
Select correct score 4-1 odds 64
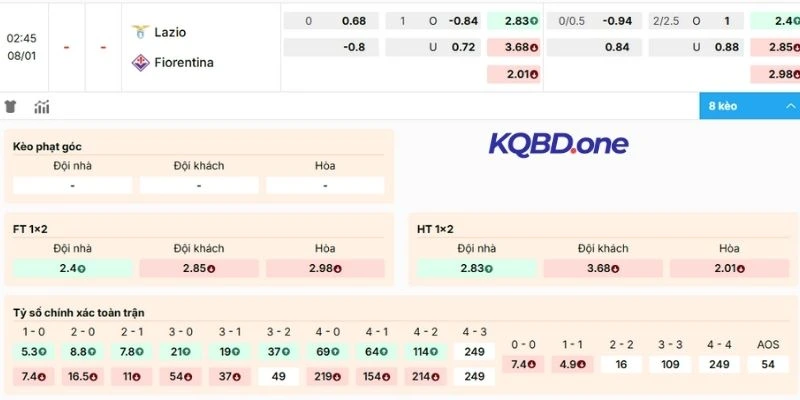pyautogui.click(x=377, y=352)
